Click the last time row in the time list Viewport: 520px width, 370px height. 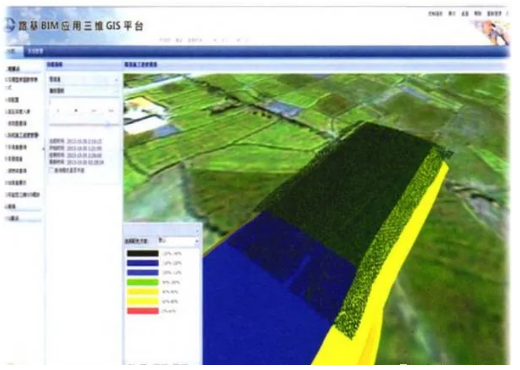[77, 162]
